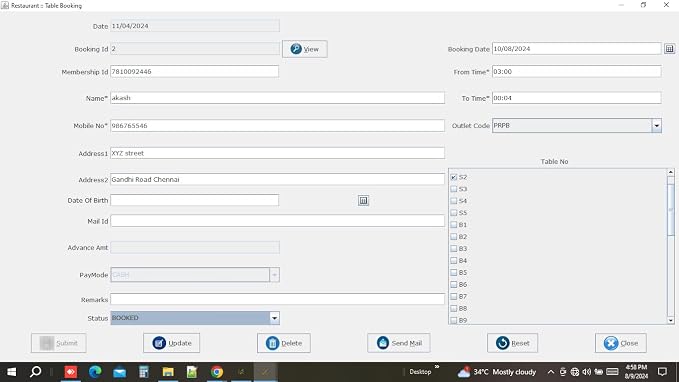Open the green document app on the taskbar
Screen dimensions: 679x382
click(192, 372)
